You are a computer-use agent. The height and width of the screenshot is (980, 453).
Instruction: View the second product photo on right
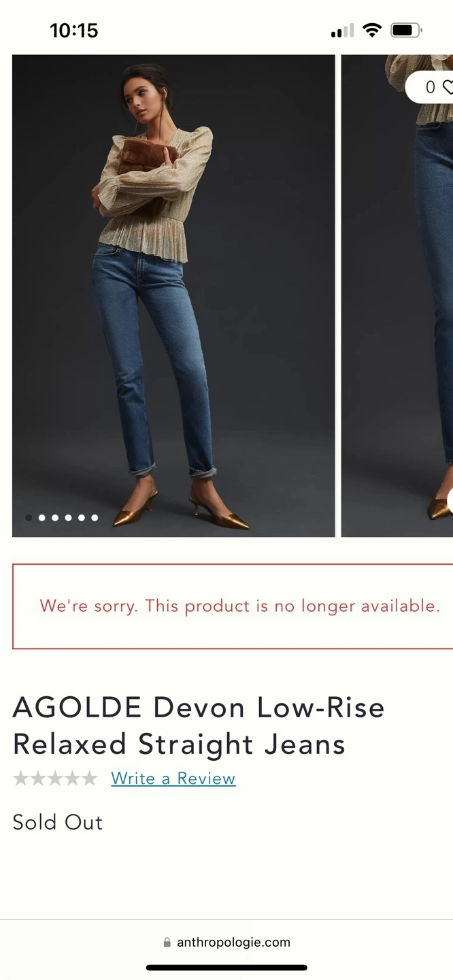[x=397, y=296]
